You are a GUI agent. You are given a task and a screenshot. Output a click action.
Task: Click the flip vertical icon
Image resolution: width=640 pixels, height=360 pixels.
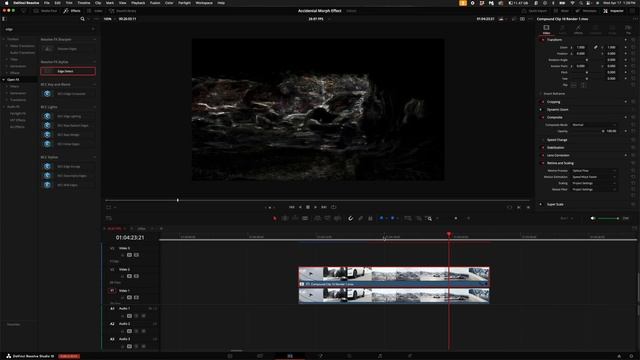(583, 85)
